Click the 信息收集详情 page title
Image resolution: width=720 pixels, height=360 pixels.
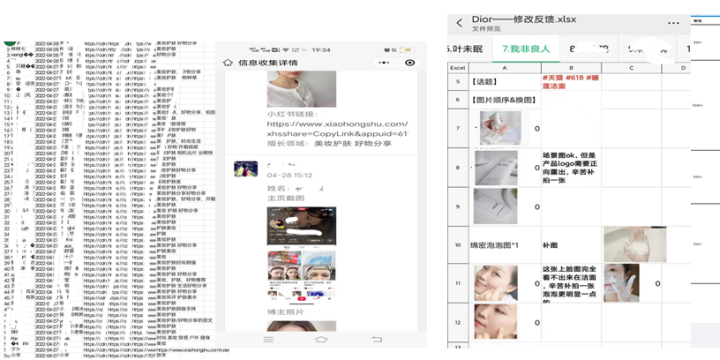(x=268, y=62)
